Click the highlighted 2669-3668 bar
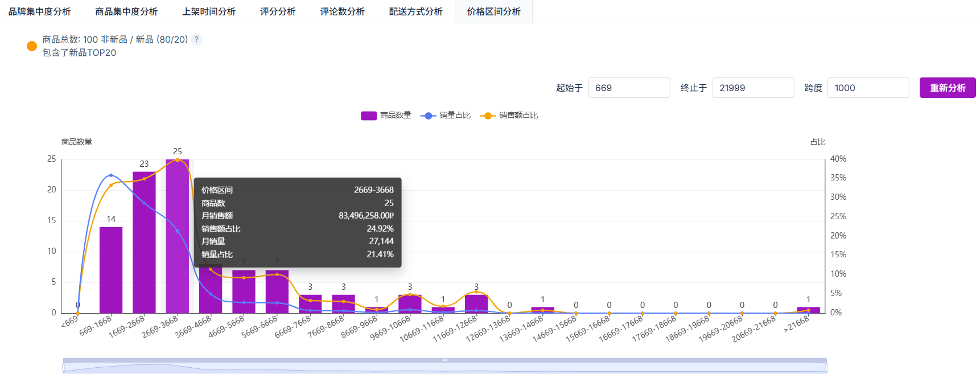The height and width of the screenshot is (382, 980). 178,236
